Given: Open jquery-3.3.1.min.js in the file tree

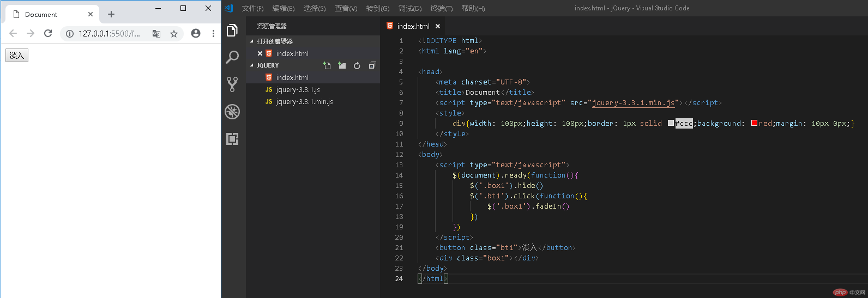Looking at the screenshot, I should pos(313,101).
